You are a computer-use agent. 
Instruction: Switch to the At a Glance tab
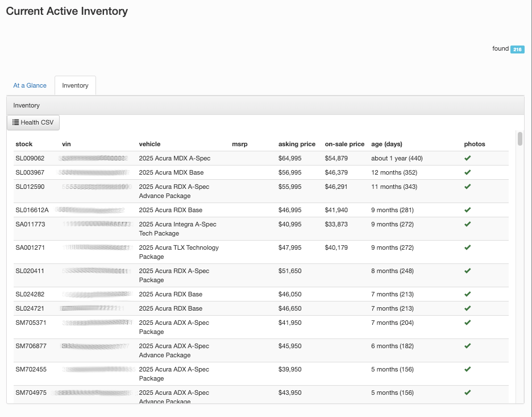coord(30,85)
